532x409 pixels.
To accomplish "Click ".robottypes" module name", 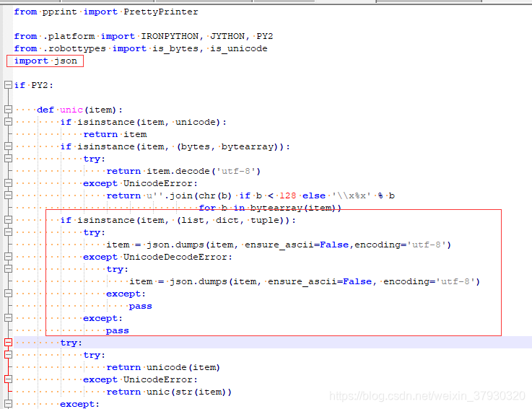I will pos(74,49).
